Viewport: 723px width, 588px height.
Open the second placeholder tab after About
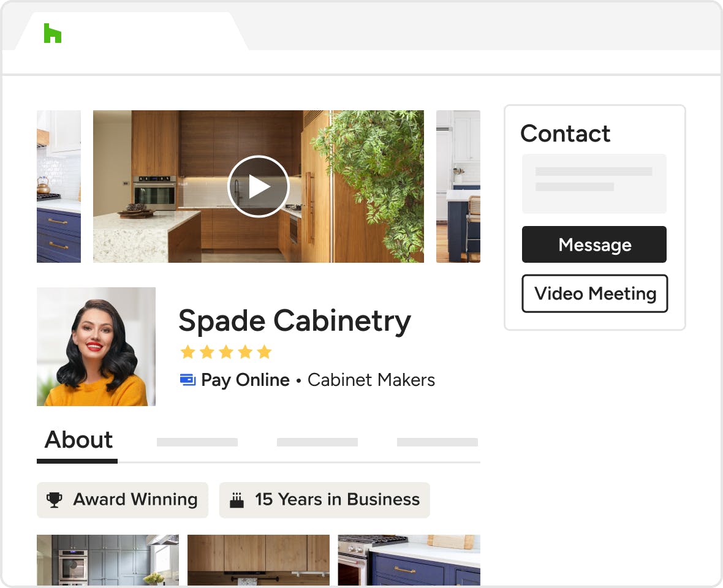point(197,442)
